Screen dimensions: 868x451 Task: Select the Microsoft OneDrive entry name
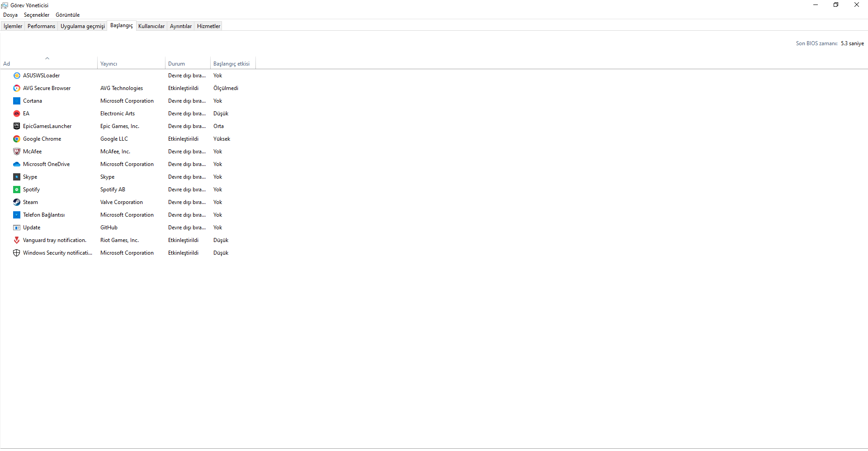(47, 164)
